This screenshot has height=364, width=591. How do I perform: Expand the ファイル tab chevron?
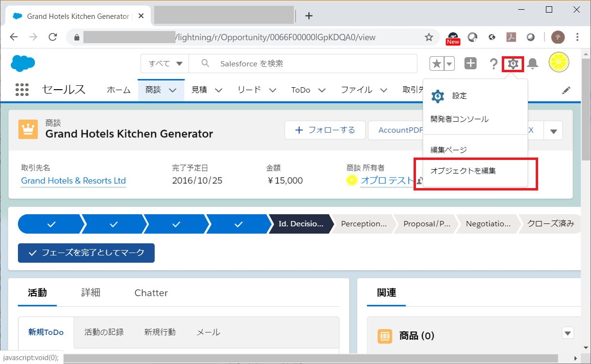pyautogui.click(x=383, y=90)
